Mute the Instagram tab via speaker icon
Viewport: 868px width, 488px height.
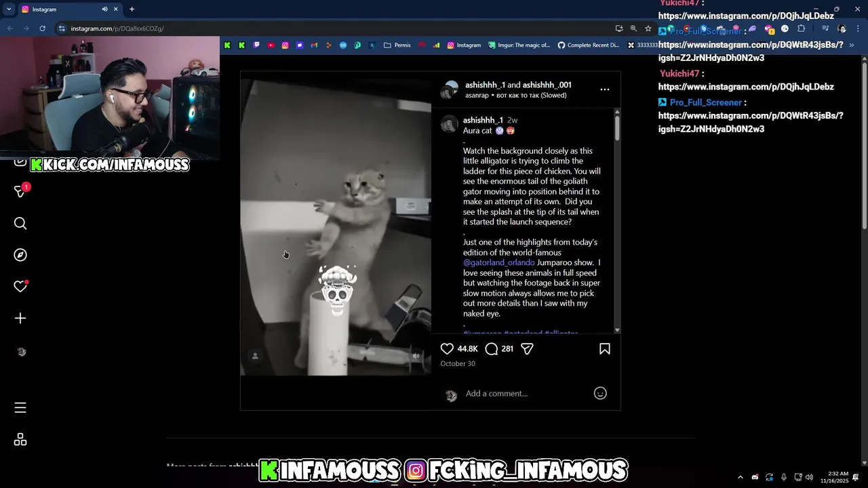104,9
